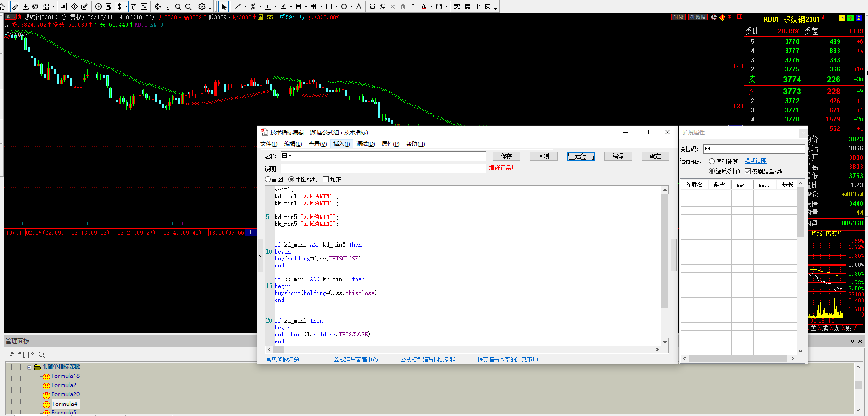Screen dimensions: 868x416
Task: Open the 编辑(E) menu
Action: [293, 144]
